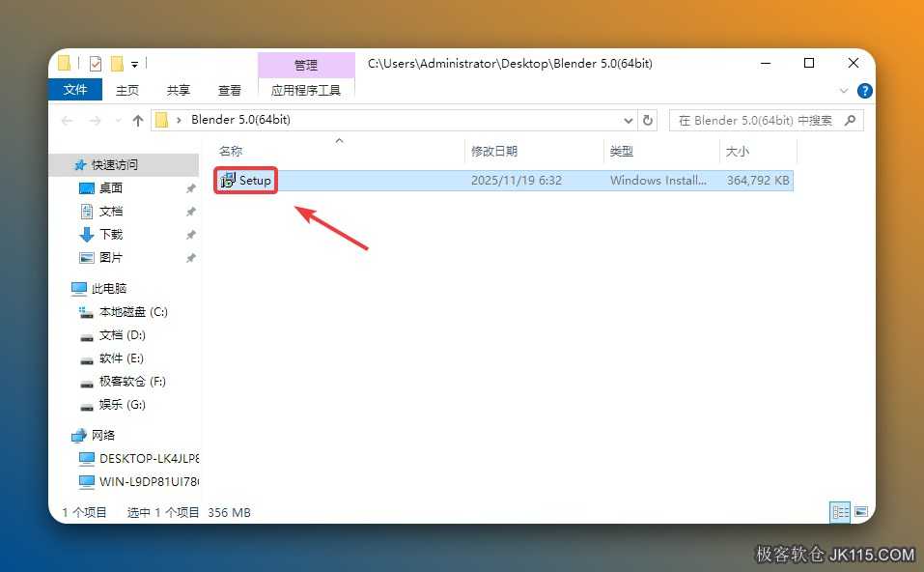Screen dimensions: 924x572
Task: Open 文档 in quick access
Action: 111,211
